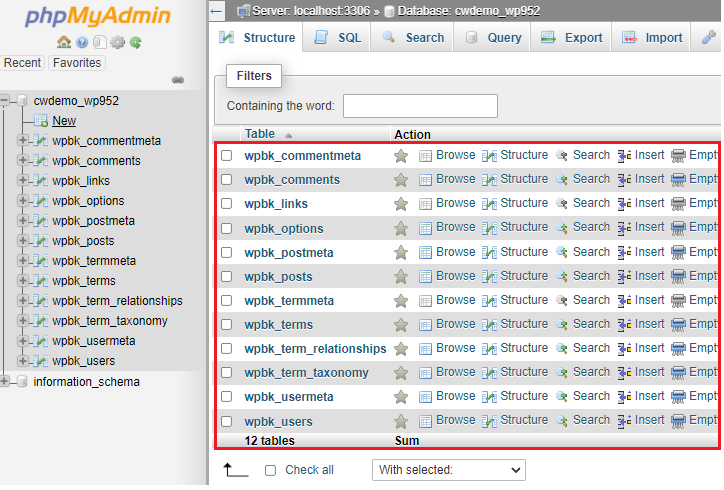Star the wpbk_posts table
724x490 pixels.
(x=401, y=277)
